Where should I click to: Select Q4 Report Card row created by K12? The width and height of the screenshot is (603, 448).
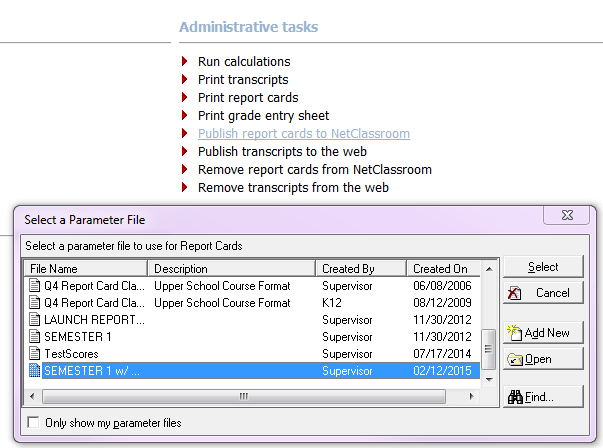point(253,303)
